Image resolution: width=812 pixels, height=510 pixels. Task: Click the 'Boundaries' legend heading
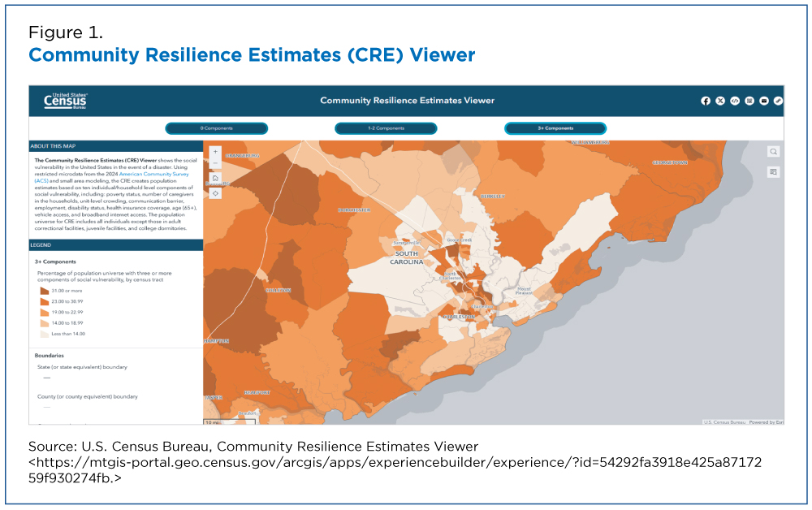click(x=50, y=356)
